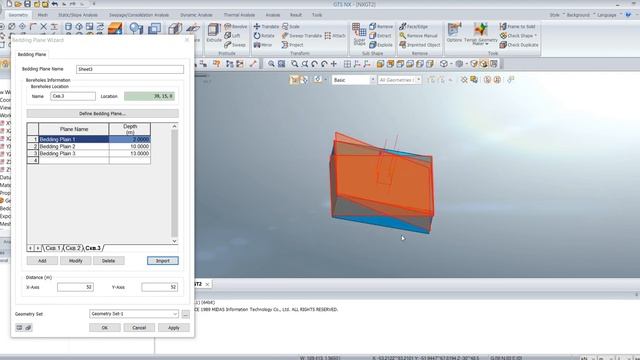Click the green Location coordinate field

point(150,96)
